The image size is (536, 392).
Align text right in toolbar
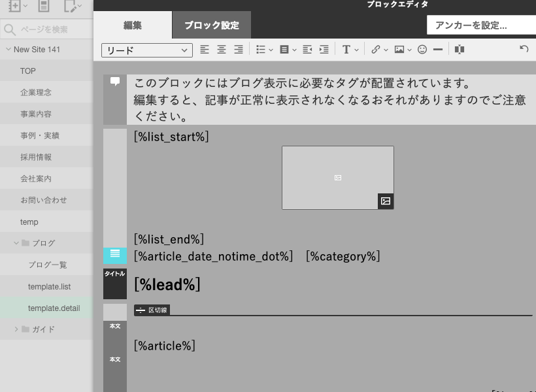(239, 50)
